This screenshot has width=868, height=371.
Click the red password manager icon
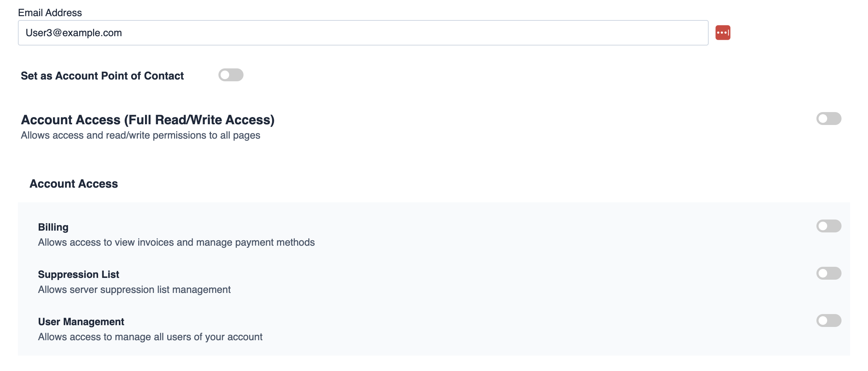(x=723, y=33)
